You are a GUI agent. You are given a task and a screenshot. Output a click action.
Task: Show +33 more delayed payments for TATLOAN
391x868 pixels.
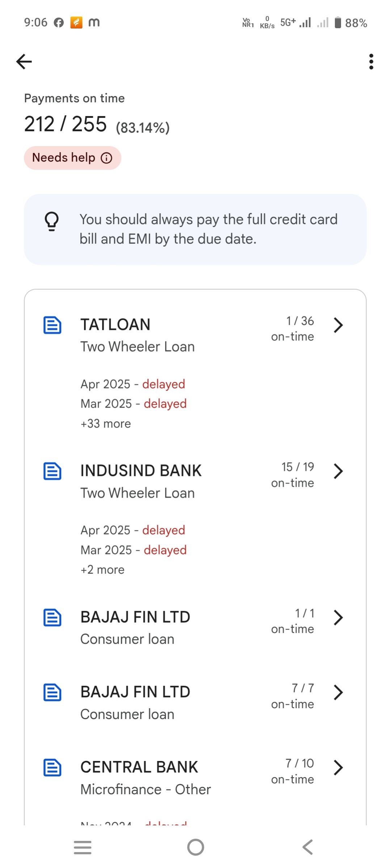106,424
